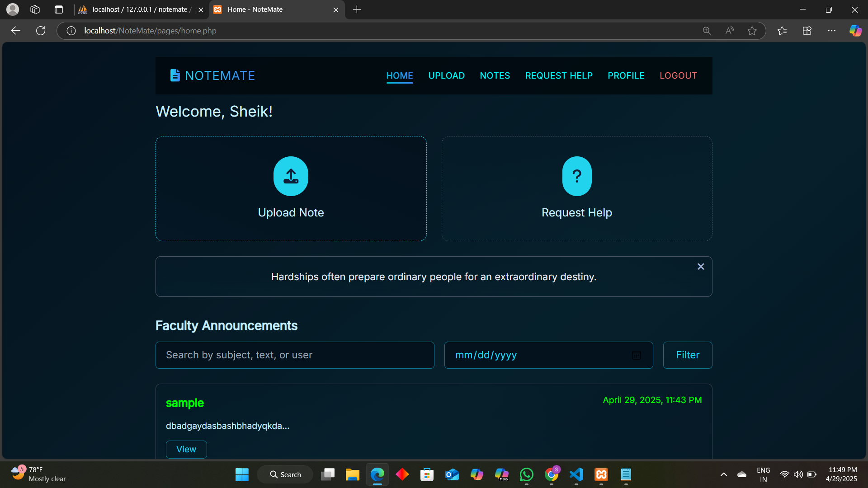Click the NoteMate document logo icon
The width and height of the screenshot is (868, 488).
175,75
